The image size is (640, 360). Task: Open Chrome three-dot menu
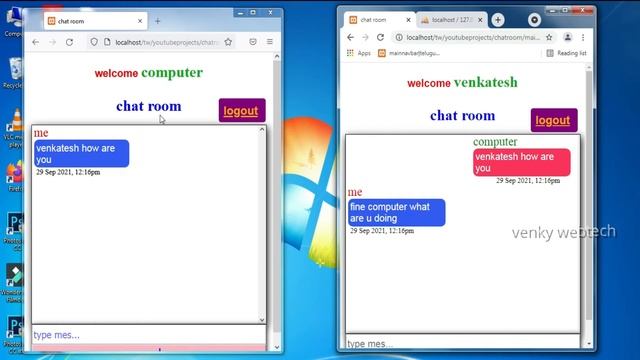pyautogui.click(x=583, y=37)
